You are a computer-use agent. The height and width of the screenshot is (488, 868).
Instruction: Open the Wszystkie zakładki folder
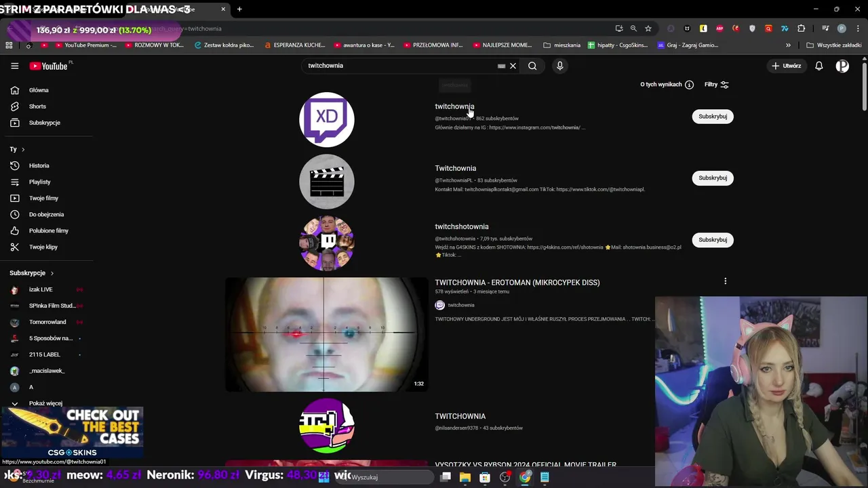click(833, 45)
